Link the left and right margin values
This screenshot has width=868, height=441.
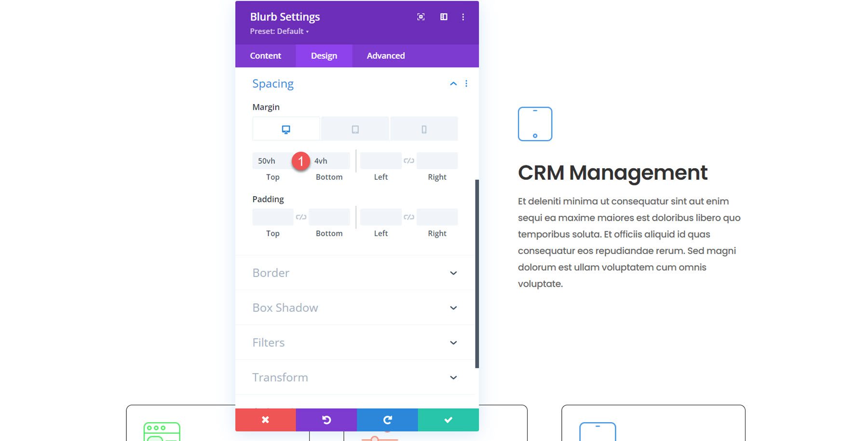(x=408, y=160)
